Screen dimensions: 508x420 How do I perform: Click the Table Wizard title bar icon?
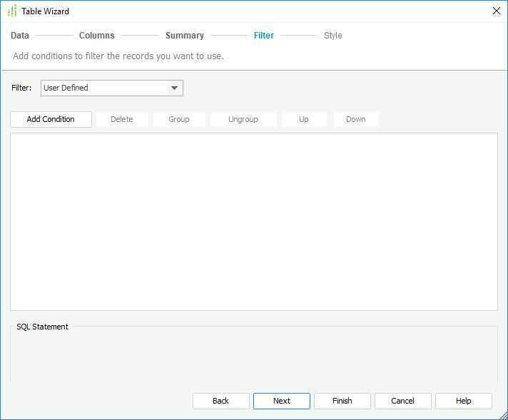pos(11,11)
